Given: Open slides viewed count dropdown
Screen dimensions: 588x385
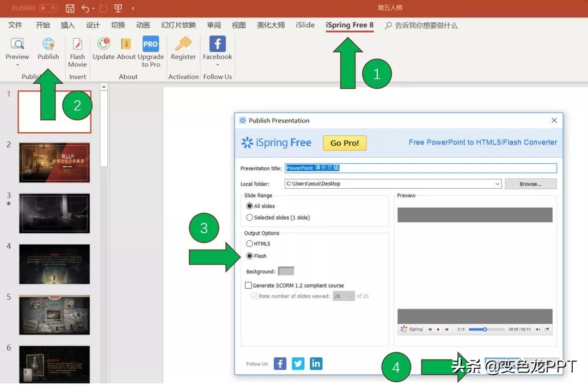Looking at the screenshot, I should [344, 296].
